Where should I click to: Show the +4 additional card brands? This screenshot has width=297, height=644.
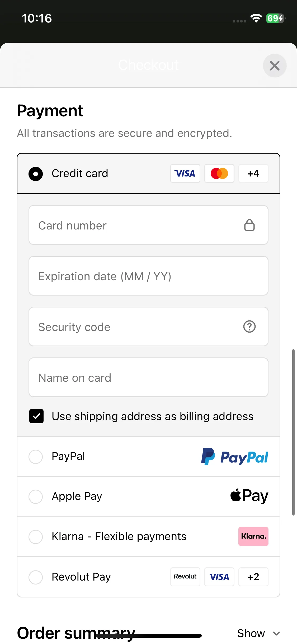[253, 173]
